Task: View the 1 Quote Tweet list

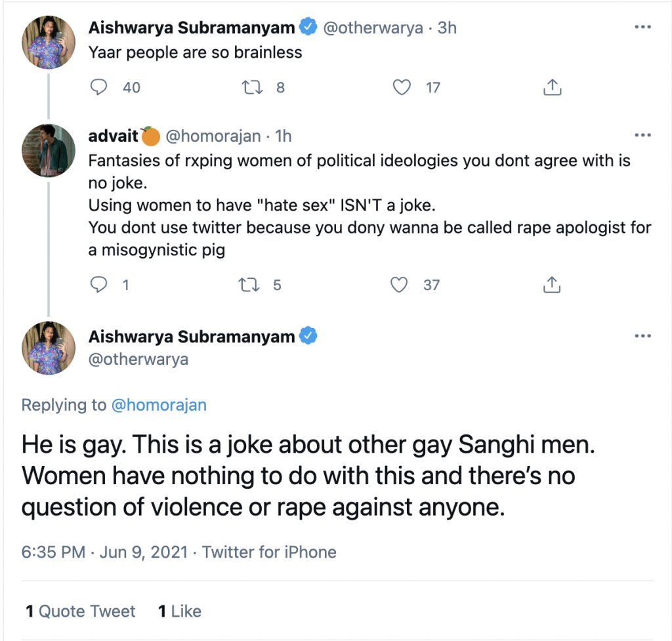Action: click(81, 611)
